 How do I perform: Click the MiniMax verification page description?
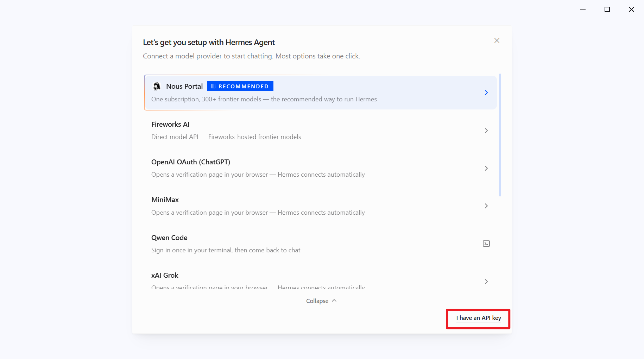[258, 213]
